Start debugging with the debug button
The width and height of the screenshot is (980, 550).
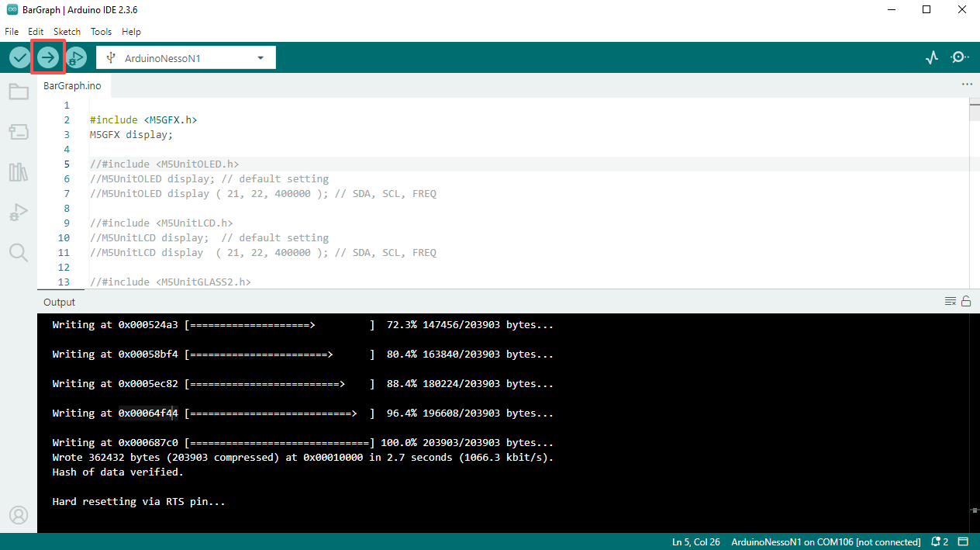click(76, 57)
